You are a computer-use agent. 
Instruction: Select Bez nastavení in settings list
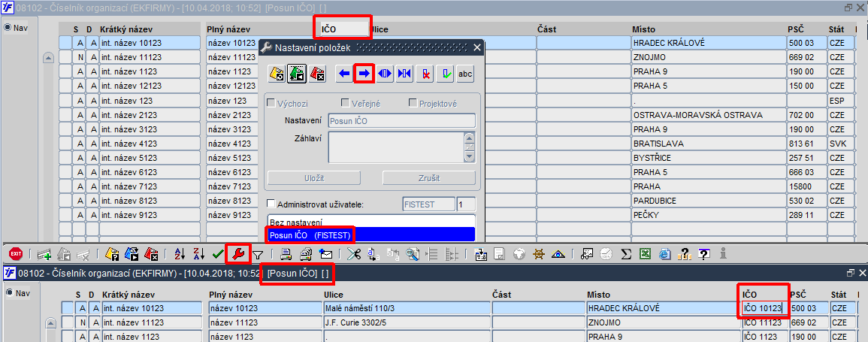pyautogui.click(x=371, y=222)
